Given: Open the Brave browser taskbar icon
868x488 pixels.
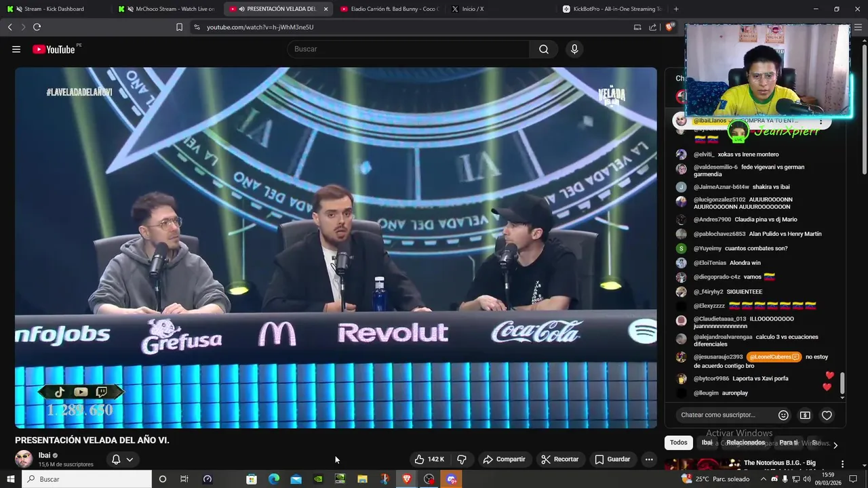Looking at the screenshot, I should (406, 479).
